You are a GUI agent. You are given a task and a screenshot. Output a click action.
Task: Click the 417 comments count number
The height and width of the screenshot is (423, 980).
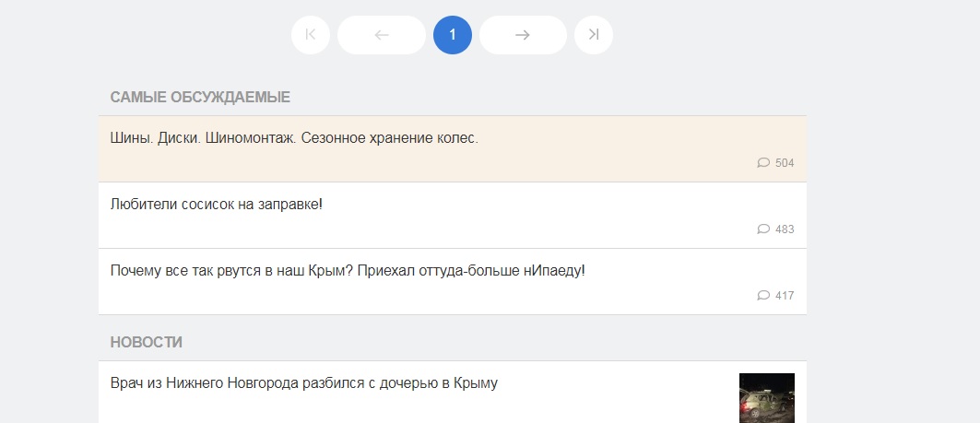(x=785, y=296)
